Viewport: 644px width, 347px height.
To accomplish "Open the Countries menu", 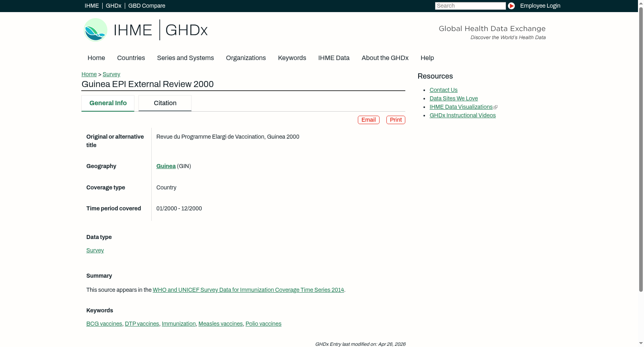I will click(x=131, y=58).
